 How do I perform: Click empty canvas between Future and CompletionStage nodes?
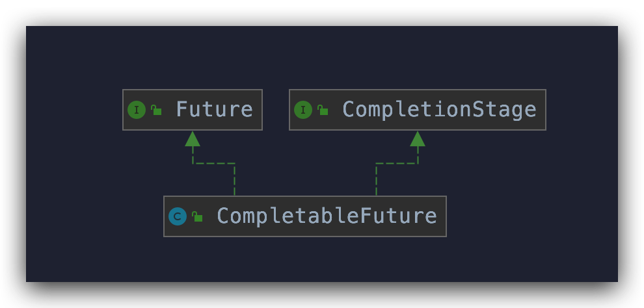coord(276,110)
